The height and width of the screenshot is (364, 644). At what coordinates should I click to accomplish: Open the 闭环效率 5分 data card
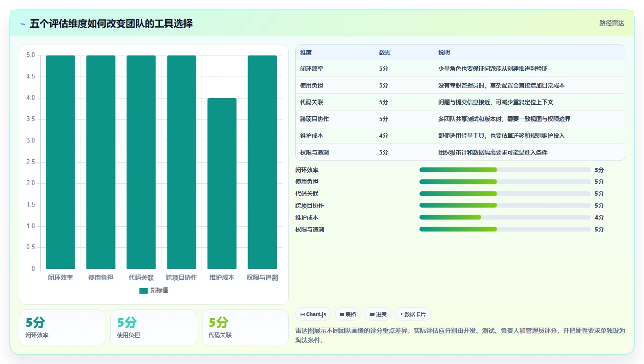62,327
